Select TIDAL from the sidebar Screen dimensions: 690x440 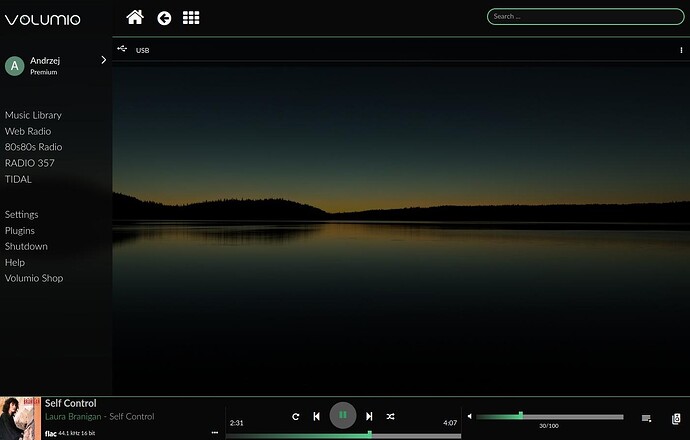pyautogui.click(x=18, y=179)
